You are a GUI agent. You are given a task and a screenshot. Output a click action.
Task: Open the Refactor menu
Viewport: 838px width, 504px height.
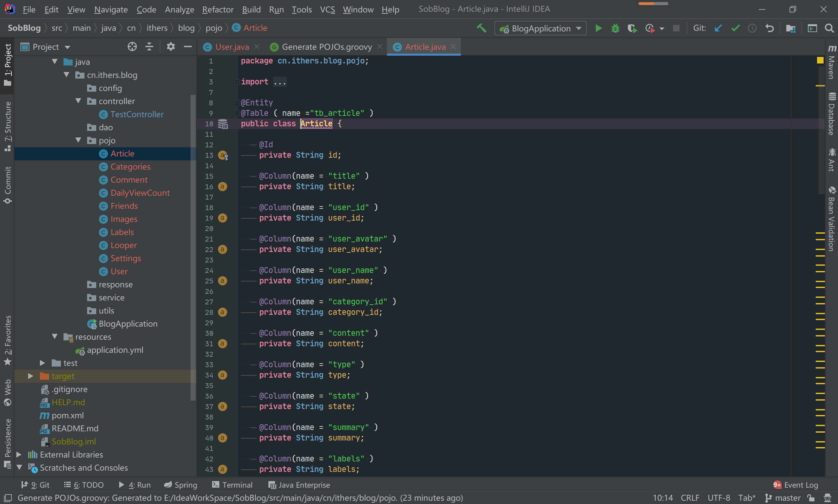(x=218, y=9)
